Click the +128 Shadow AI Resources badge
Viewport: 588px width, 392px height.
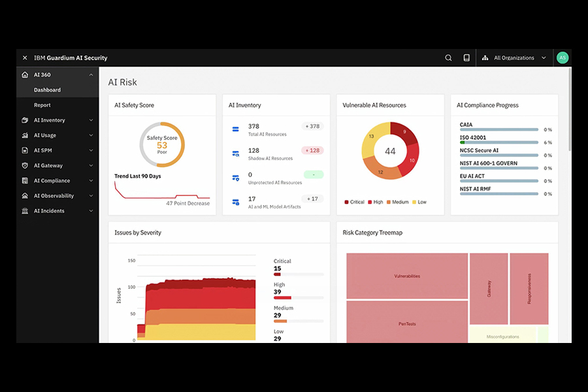click(x=312, y=150)
